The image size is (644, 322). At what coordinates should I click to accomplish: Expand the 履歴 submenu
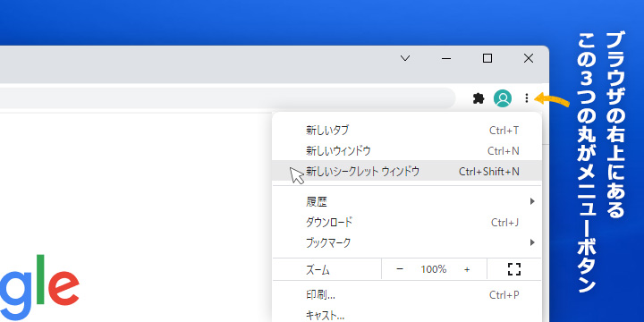point(407,201)
